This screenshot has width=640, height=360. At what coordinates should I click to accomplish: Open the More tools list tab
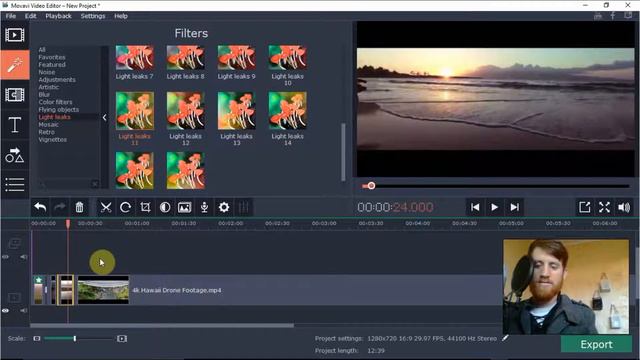click(x=15, y=184)
